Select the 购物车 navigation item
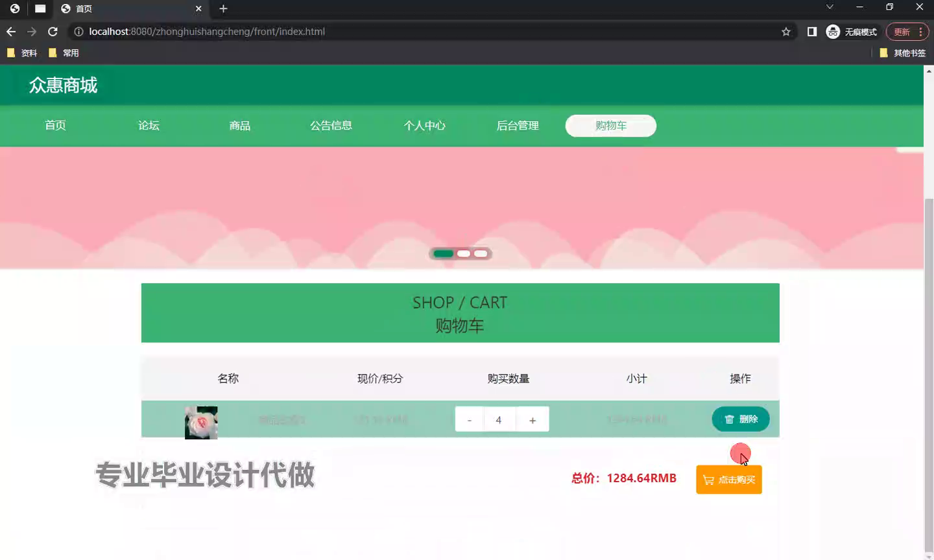934x560 pixels. [x=611, y=126]
